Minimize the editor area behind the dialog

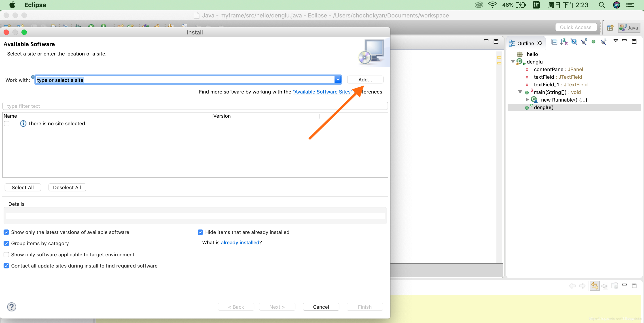tap(486, 40)
